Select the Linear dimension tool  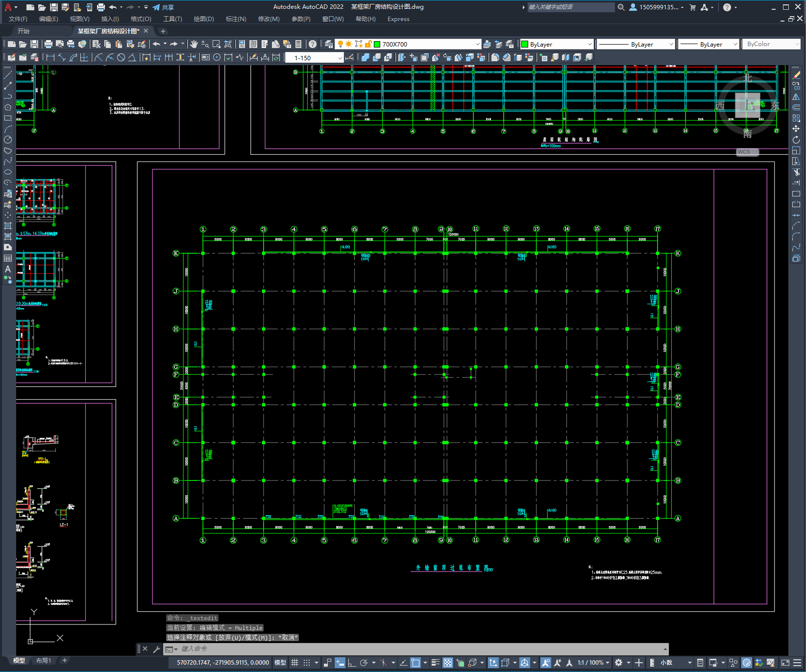click(x=50, y=57)
